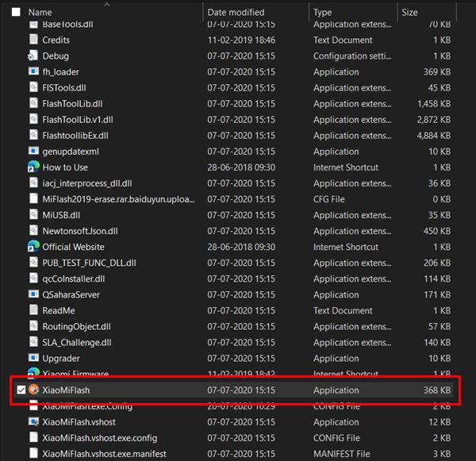Select the file name genupdatexml

pos(71,152)
